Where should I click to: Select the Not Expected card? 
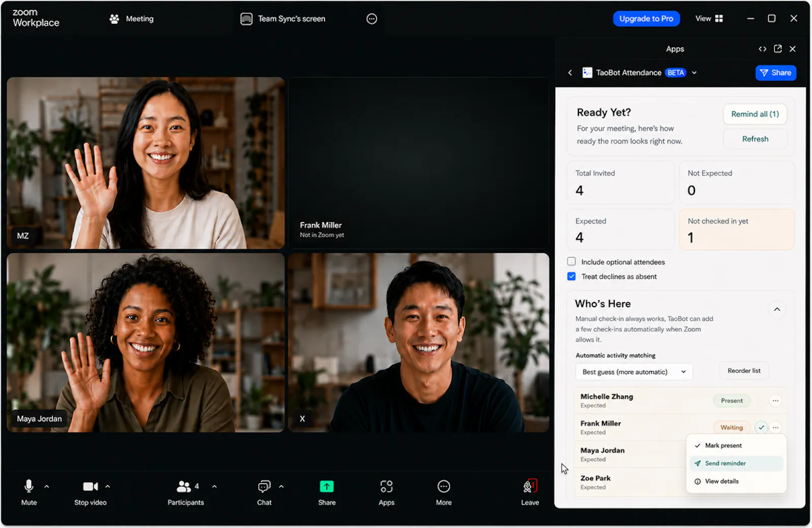[736, 183]
